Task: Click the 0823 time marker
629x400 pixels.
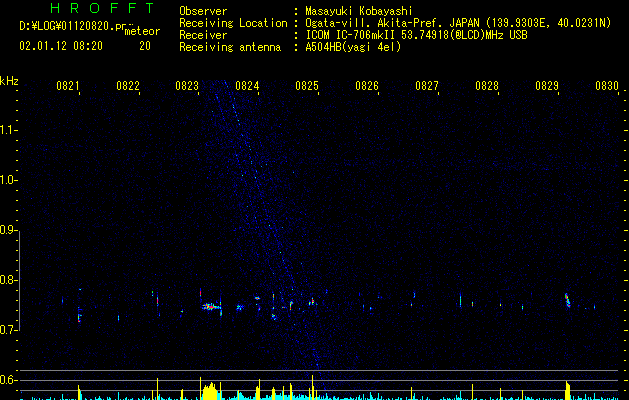Action: point(187,86)
